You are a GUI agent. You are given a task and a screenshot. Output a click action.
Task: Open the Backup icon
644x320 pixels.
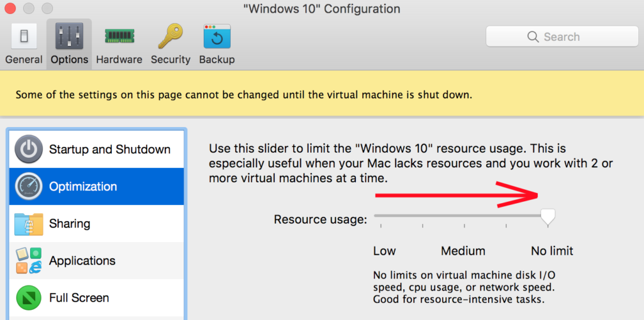[x=217, y=36]
